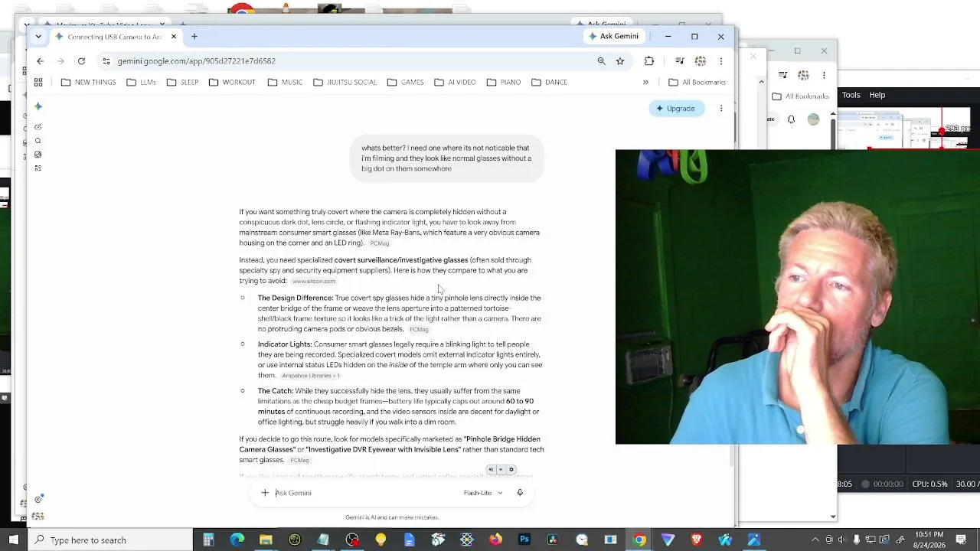Click the All Bookmarks folder in background window
Viewport: 980px width, 551px height.
point(800,96)
